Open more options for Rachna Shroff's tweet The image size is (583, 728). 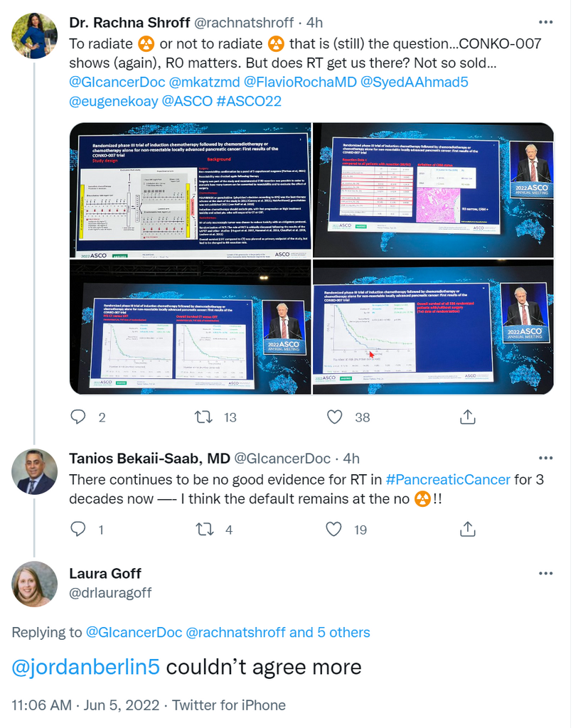(x=546, y=22)
